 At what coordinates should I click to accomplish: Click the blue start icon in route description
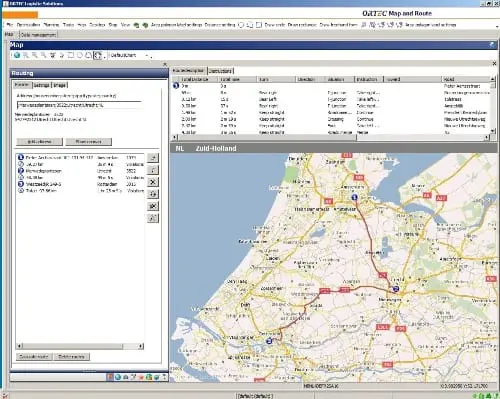click(x=176, y=86)
